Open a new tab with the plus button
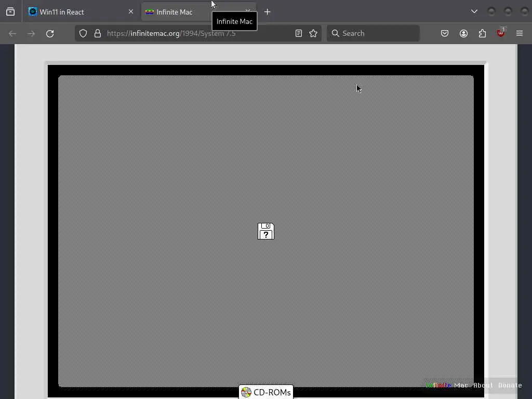Screen dimensions: 532x399 click(x=268, y=12)
